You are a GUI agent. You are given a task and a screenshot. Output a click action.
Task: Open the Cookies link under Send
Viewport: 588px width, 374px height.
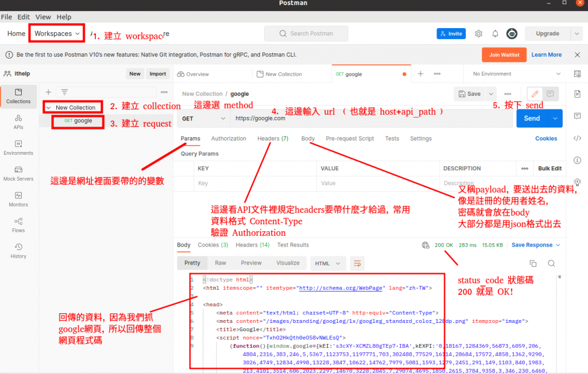click(x=546, y=139)
